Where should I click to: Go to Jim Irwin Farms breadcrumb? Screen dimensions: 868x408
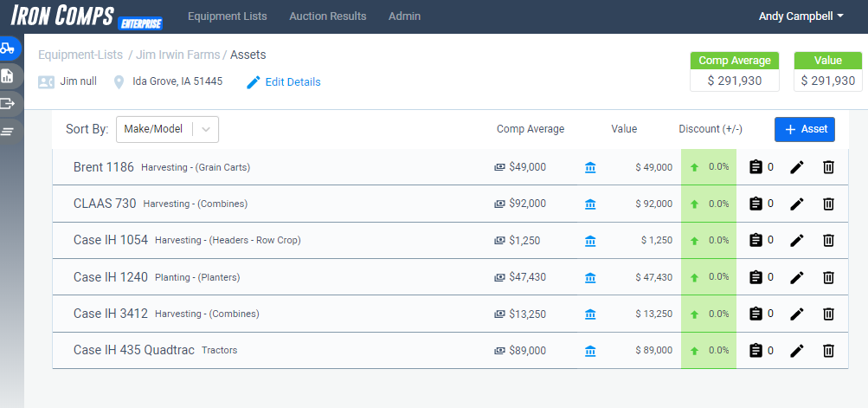(178, 55)
